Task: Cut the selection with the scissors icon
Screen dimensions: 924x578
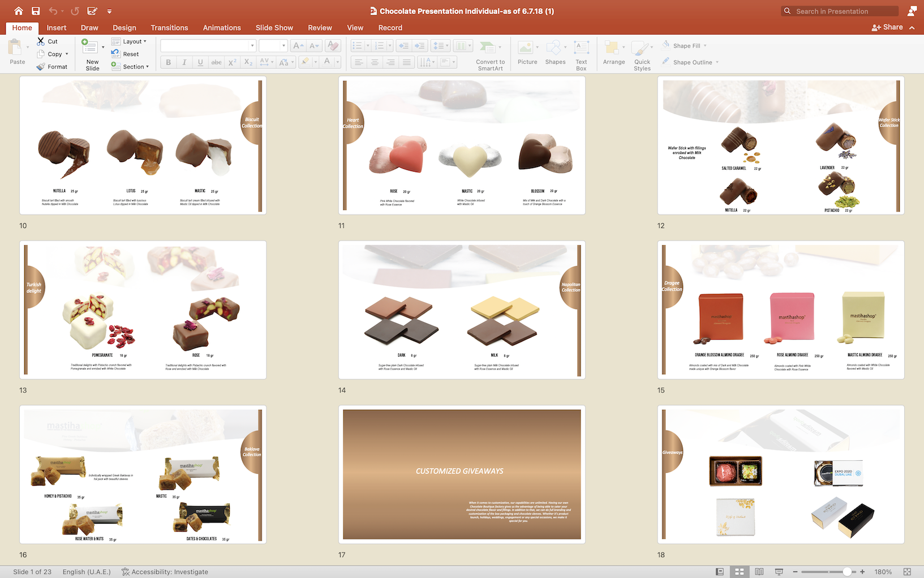Action: [x=41, y=41]
